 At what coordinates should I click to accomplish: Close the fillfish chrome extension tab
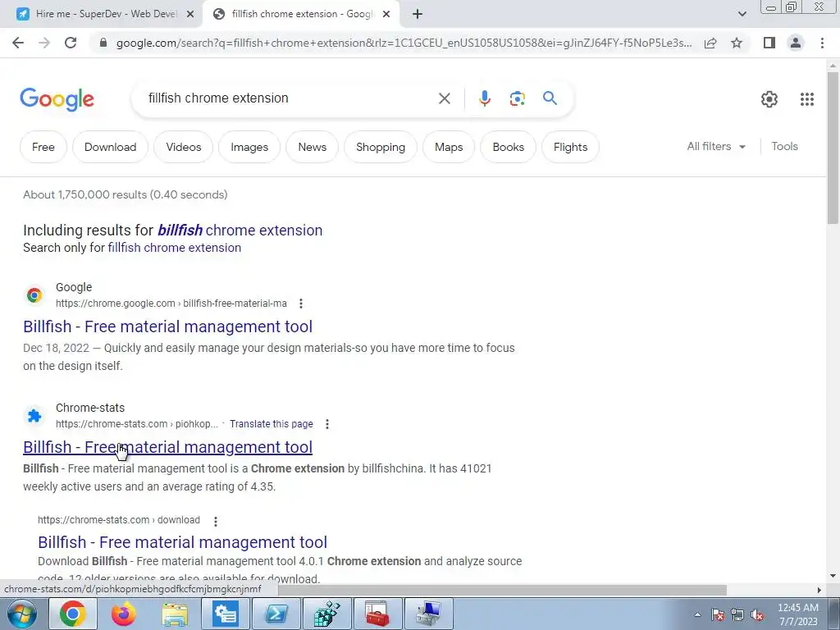tap(386, 14)
